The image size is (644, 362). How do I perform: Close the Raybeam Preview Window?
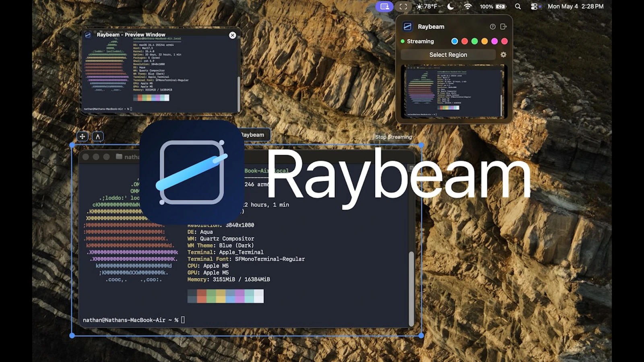(x=233, y=35)
